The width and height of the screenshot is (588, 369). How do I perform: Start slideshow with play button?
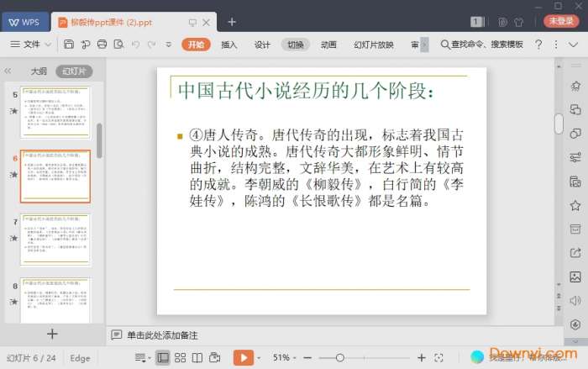pyautogui.click(x=244, y=358)
